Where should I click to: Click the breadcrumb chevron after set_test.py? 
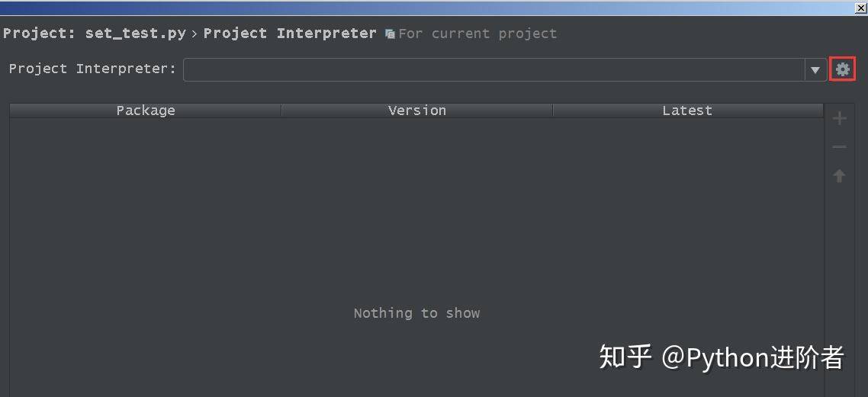[194, 34]
